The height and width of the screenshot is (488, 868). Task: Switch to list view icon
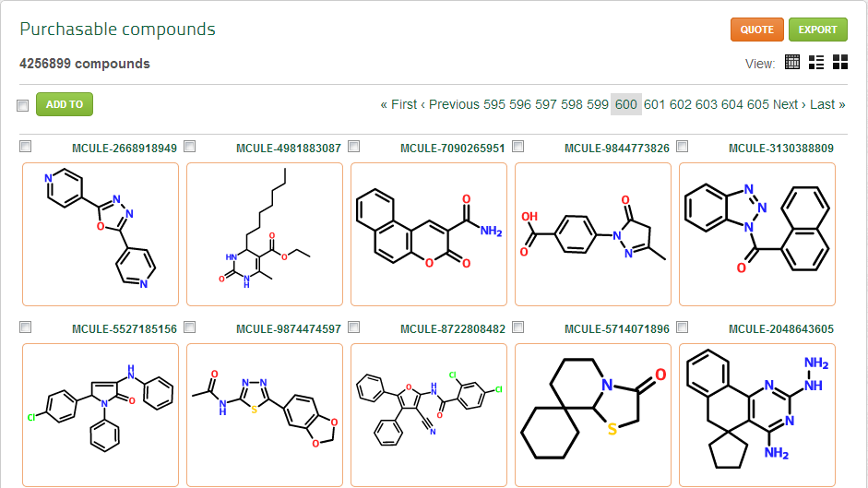pos(816,62)
